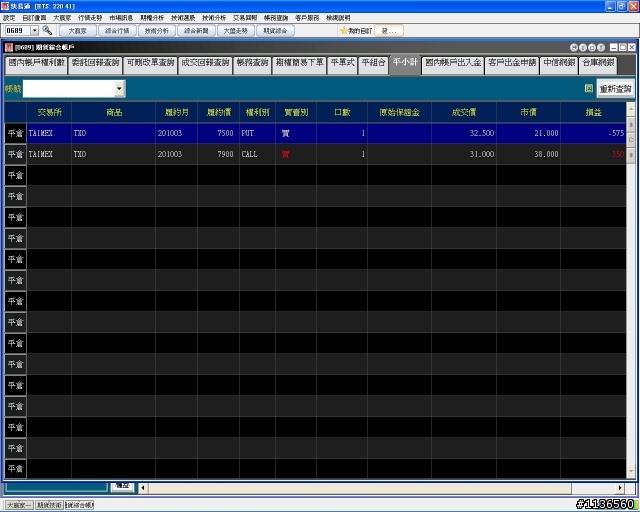Viewport: 640px width, 512px height.
Task: Click the 技術分析 toolbar button
Action: [157, 31]
